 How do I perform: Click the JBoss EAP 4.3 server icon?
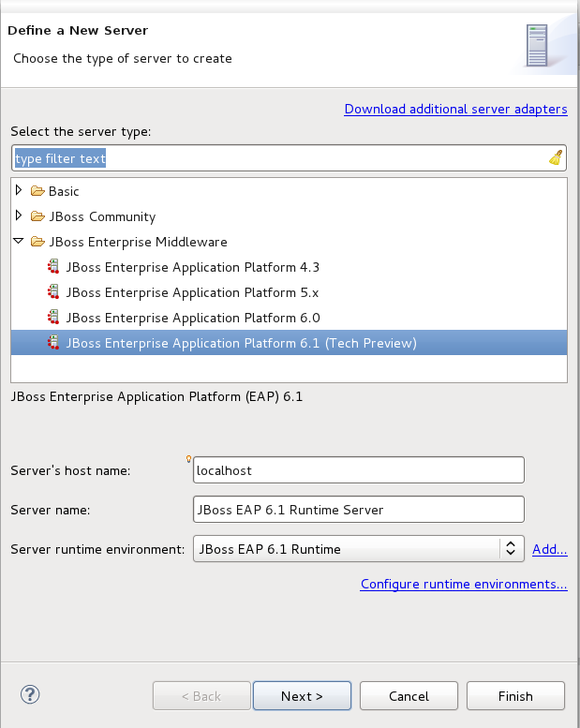53,267
